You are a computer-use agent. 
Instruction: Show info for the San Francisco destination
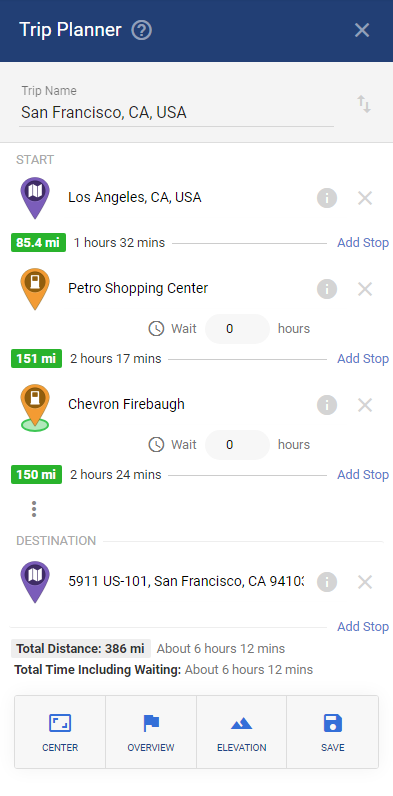tap(327, 582)
